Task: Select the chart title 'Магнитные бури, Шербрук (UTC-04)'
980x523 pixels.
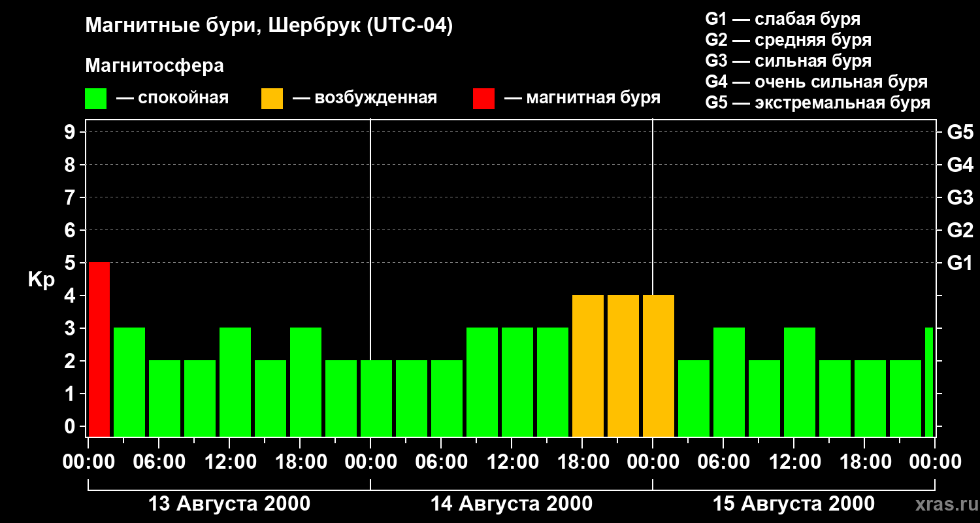Action: click(269, 26)
